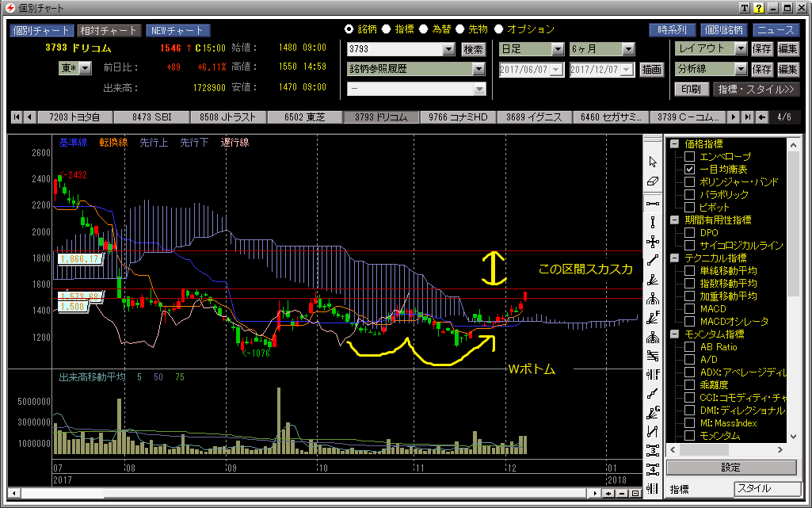Open the ニュース button
The width and height of the screenshot is (812, 508).
[776, 30]
